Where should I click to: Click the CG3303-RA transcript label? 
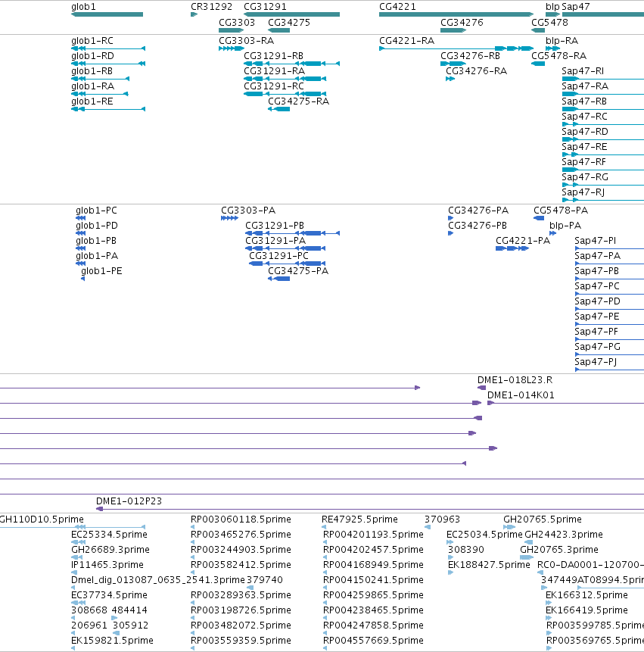tap(246, 41)
